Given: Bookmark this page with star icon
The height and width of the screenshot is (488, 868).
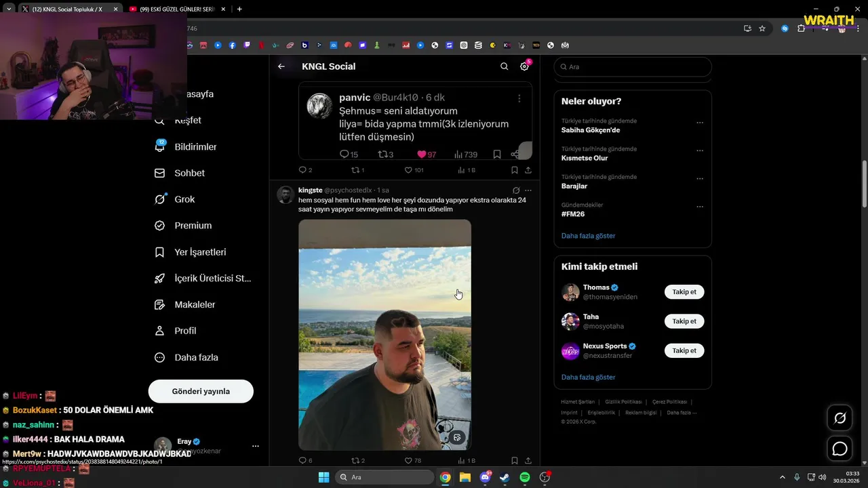Looking at the screenshot, I should pyautogui.click(x=762, y=28).
